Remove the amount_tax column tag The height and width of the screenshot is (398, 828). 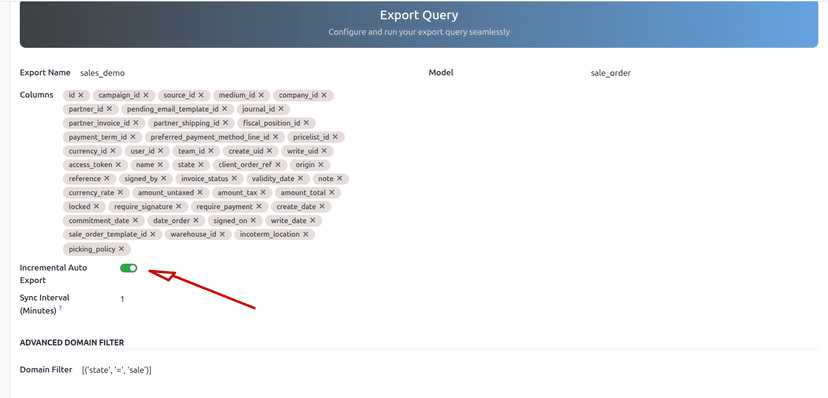pyautogui.click(x=263, y=192)
